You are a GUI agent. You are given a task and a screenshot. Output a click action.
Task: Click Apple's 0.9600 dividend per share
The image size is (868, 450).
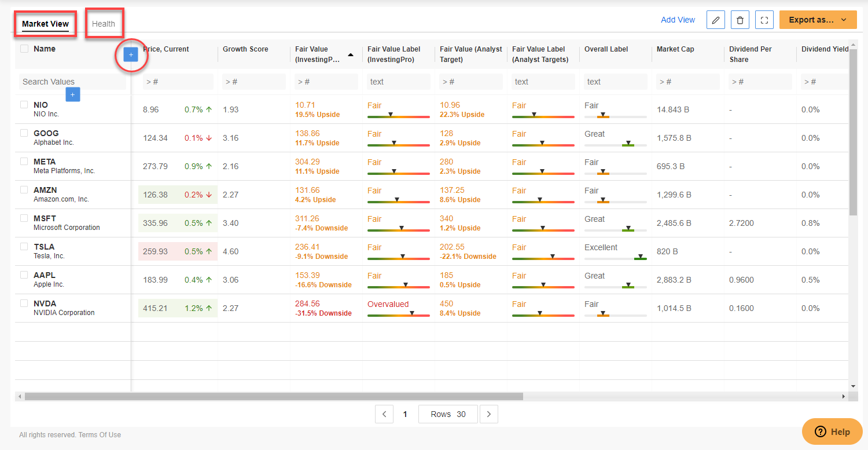coord(741,280)
